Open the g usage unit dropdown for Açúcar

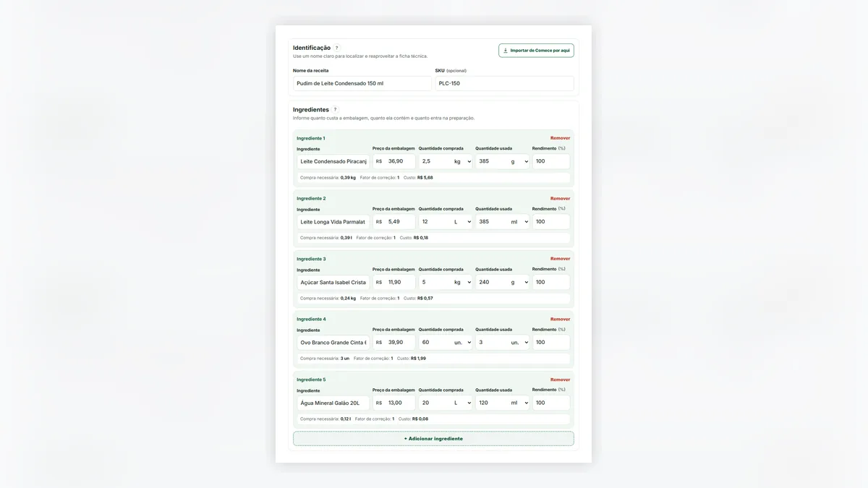tap(519, 282)
